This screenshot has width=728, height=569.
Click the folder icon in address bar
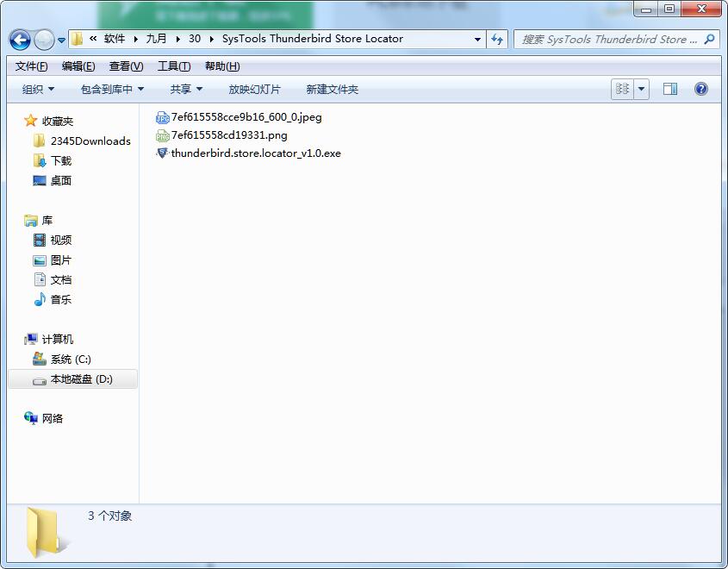pyautogui.click(x=77, y=39)
